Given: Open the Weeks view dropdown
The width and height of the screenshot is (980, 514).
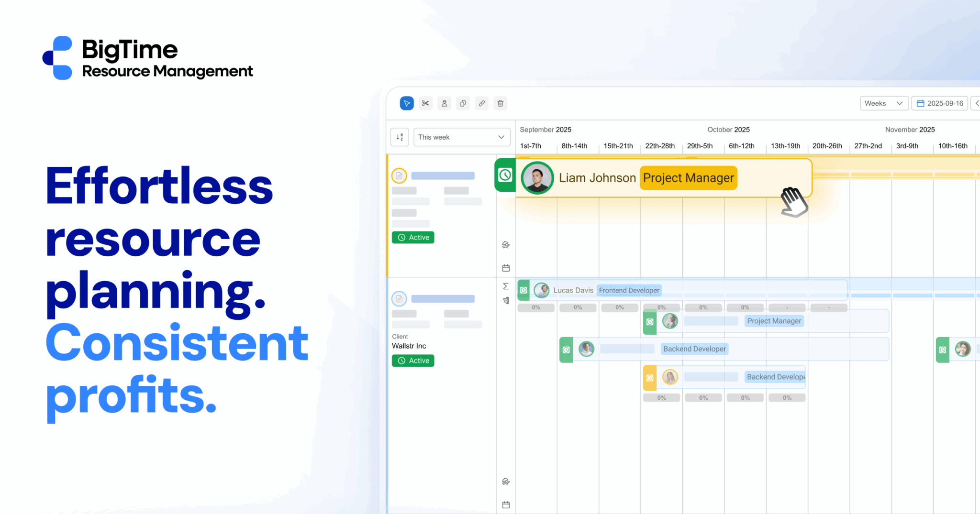Looking at the screenshot, I should click(x=883, y=103).
